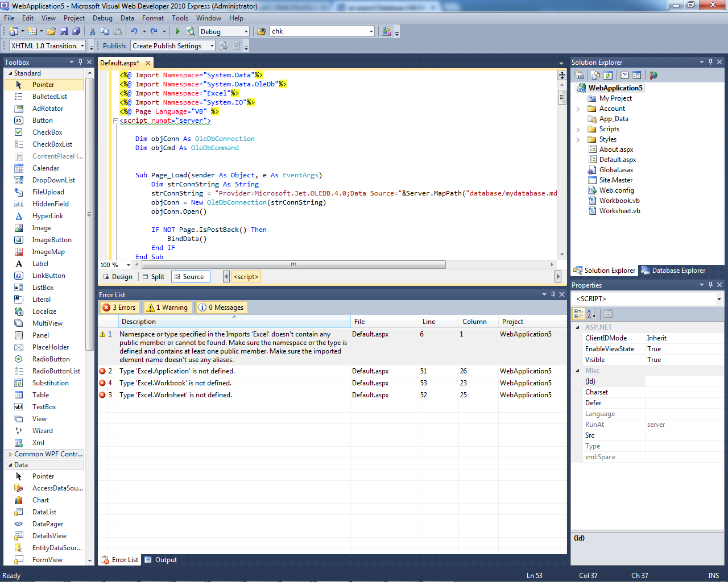Expand the Scripts folder in Solution Explorer
This screenshot has height=582, width=728.
[x=578, y=130]
